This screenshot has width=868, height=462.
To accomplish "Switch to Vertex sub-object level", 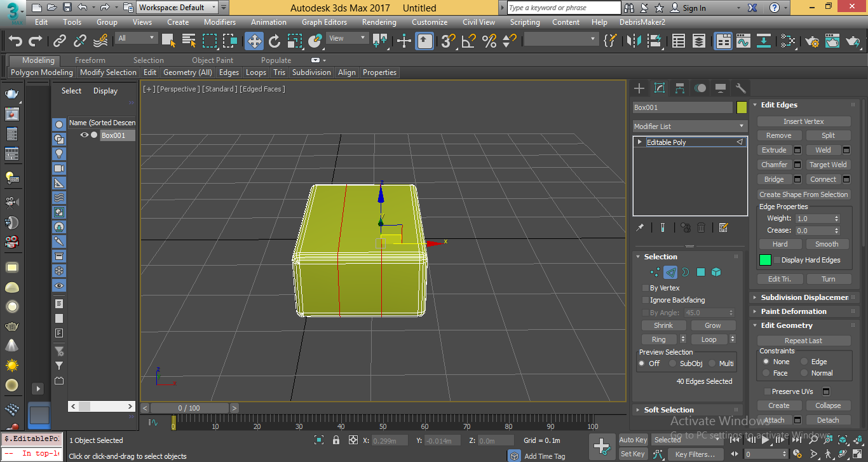I will [x=655, y=272].
